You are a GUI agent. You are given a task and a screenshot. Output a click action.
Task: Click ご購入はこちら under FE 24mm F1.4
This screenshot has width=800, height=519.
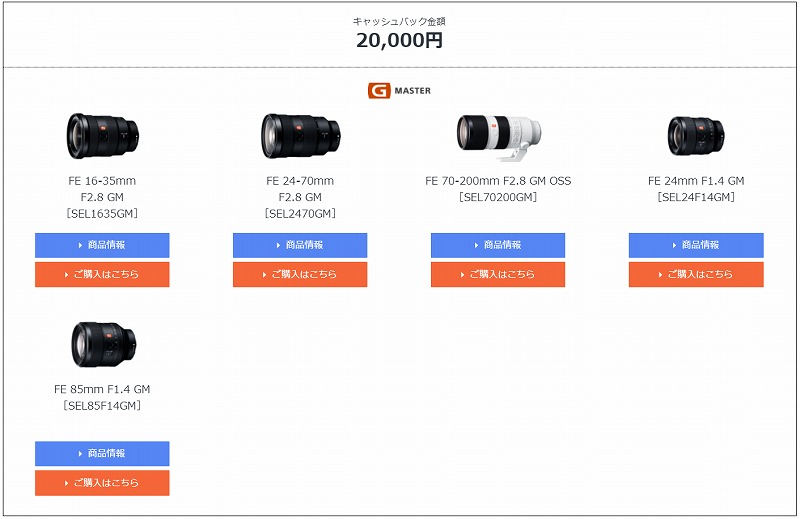pos(696,275)
